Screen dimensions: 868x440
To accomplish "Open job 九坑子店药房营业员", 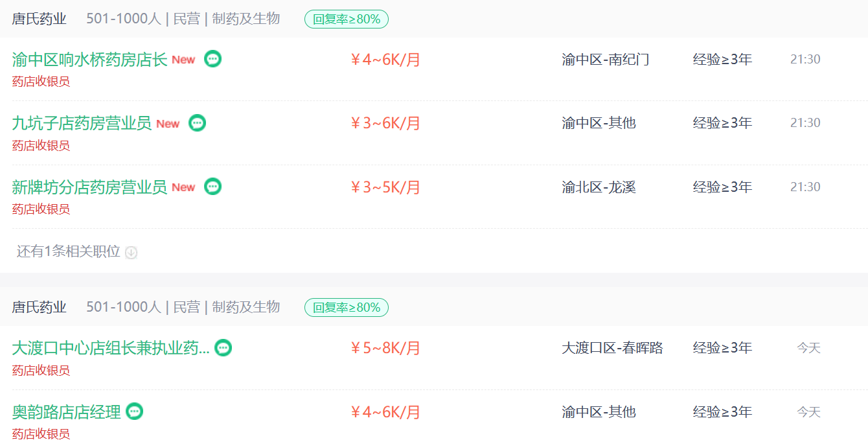I will point(82,123).
